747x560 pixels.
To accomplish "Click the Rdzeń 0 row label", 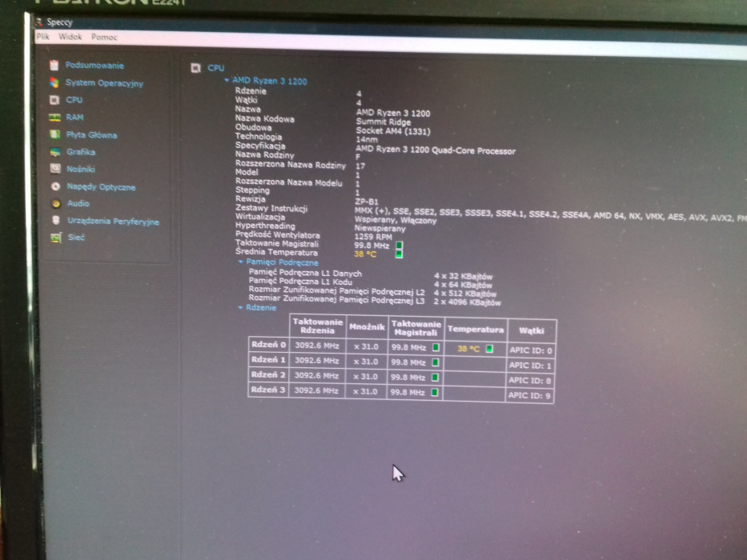I will (x=268, y=344).
